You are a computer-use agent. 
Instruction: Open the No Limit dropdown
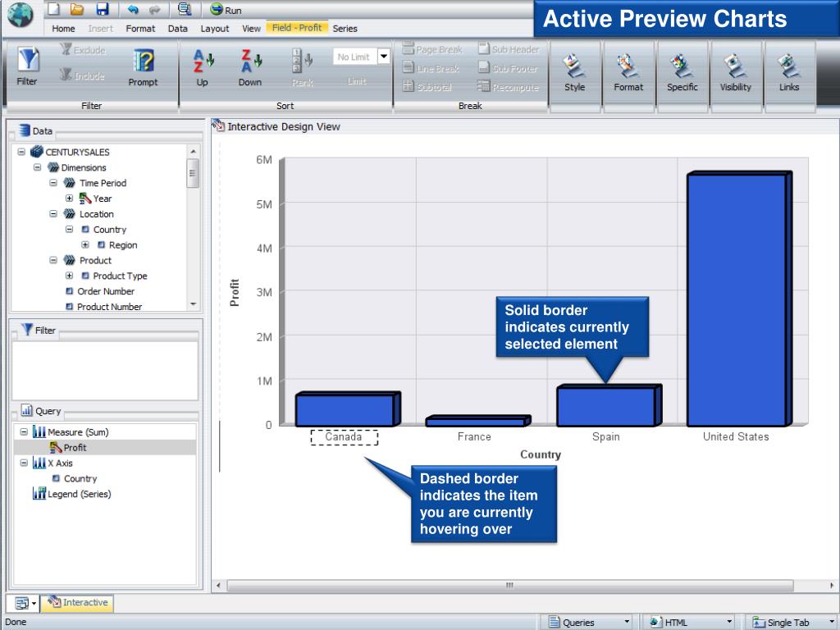(x=382, y=57)
